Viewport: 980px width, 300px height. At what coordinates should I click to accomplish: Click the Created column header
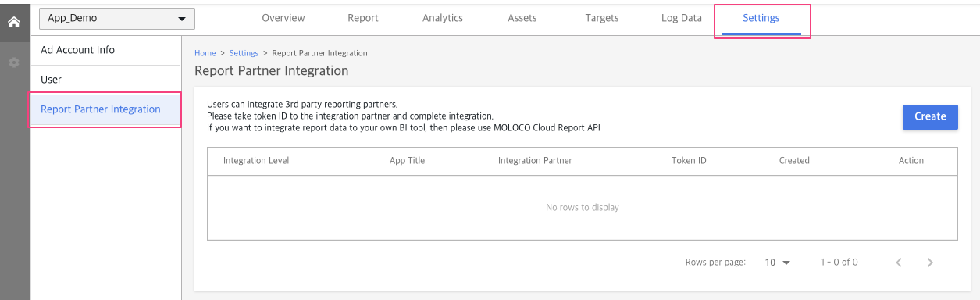pyautogui.click(x=794, y=161)
